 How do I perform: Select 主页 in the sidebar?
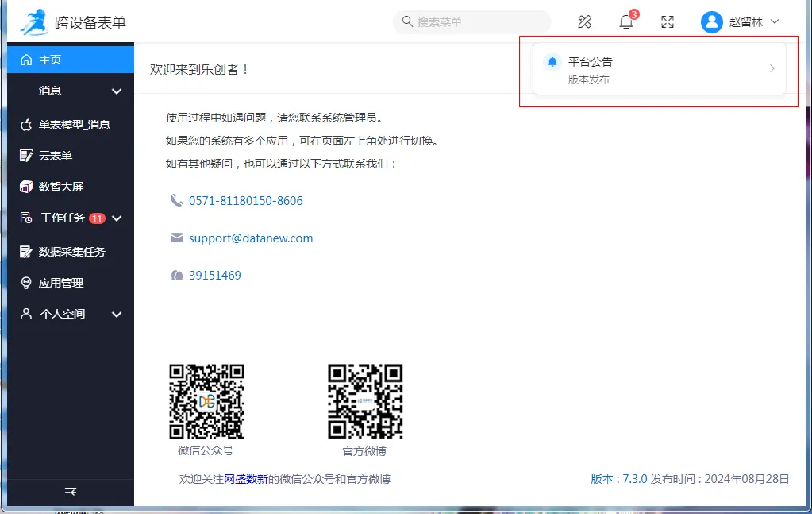click(x=50, y=60)
